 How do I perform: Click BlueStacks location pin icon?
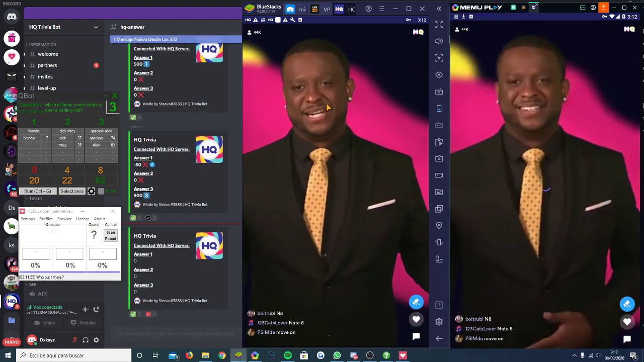439,226
